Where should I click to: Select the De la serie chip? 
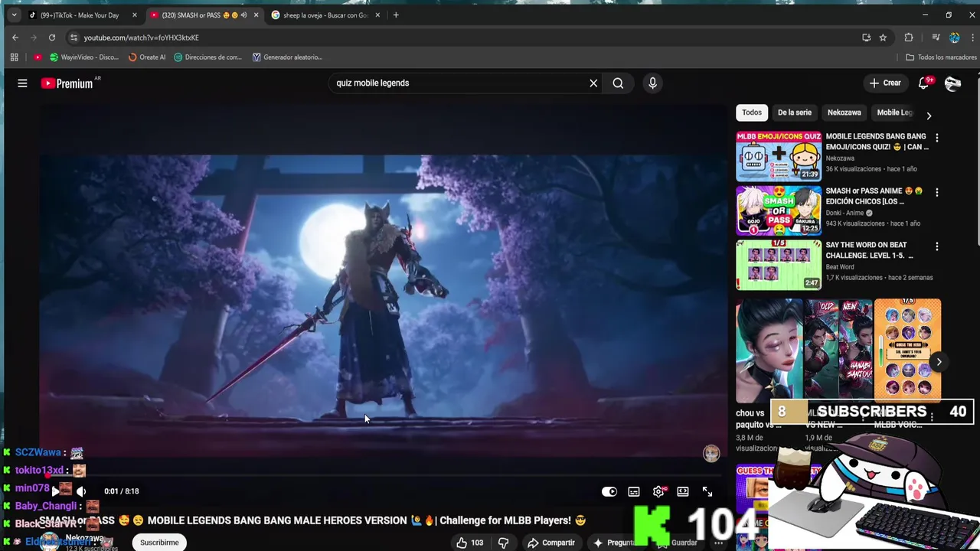tap(795, 112)
